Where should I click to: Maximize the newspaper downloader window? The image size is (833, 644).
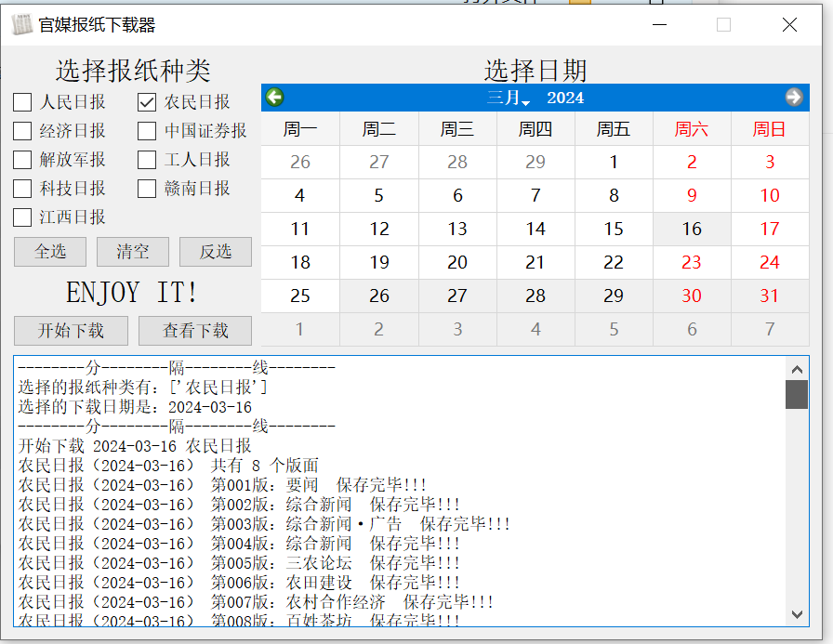(x=723, y=25)
